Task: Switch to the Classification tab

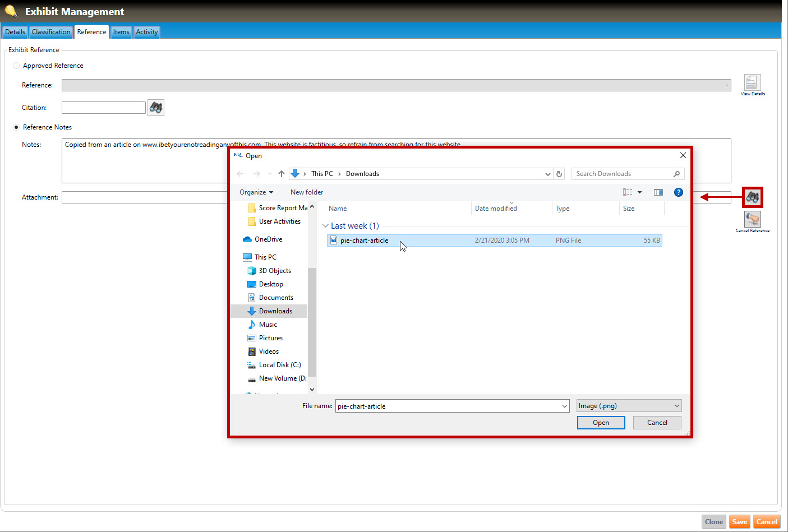Action: pyautogui.click(x=51, y=32)
